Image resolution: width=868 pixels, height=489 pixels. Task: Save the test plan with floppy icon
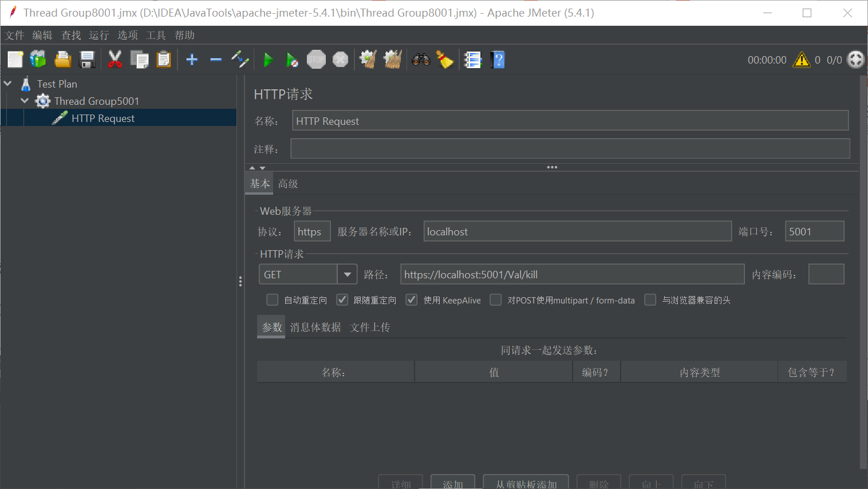[87, 60]
